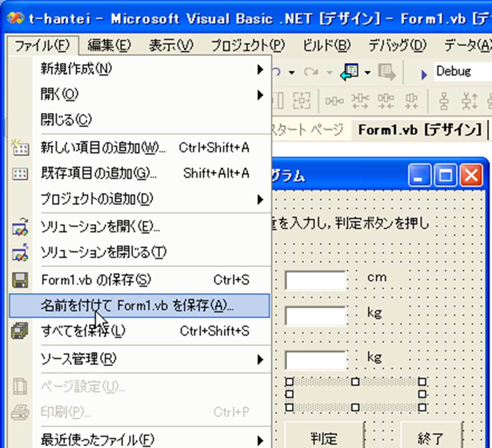Click the Save Form1.vb floppy disk icon
The height and width of the screenshot is (448, 492).
point(20,280)
